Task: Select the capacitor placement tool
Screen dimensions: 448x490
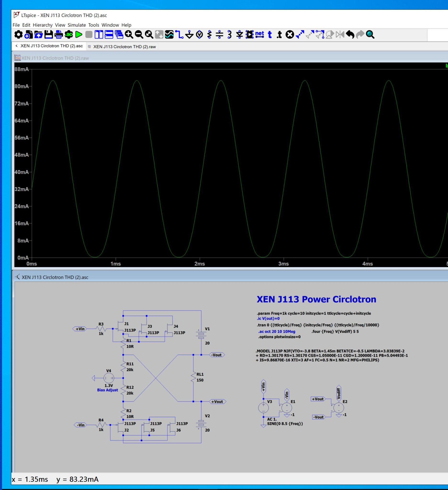Action: (x=219, y=35)
